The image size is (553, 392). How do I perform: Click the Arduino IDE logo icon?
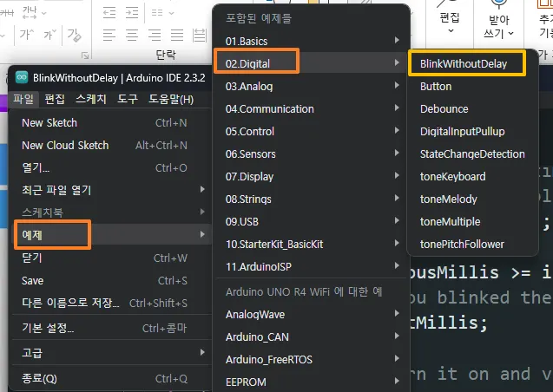22,77
